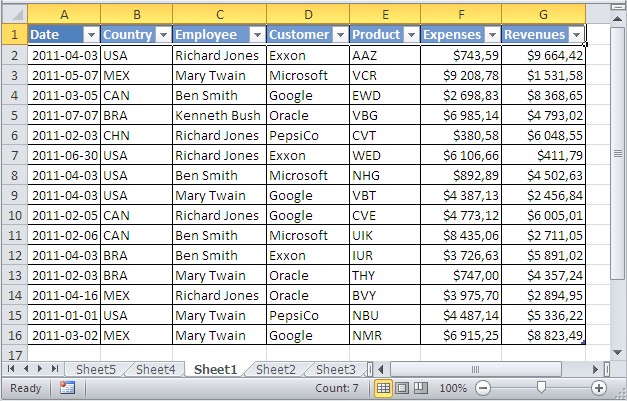Click the vertical scrollbar thumb

point(617,153)
